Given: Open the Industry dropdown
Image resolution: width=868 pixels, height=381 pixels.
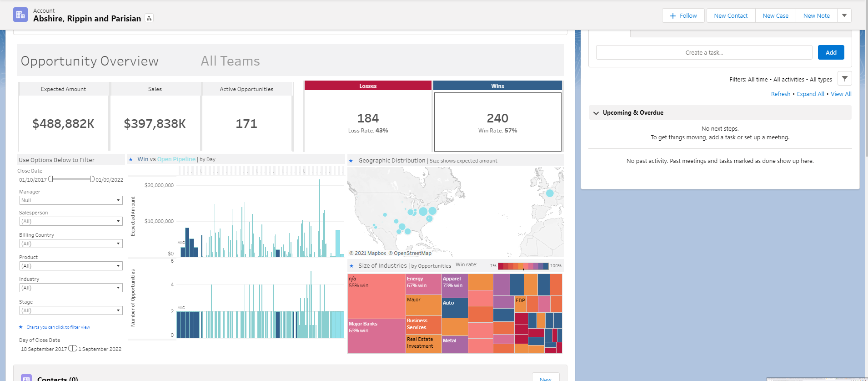Looking at the screenshot, I should (x=71, y=288).
